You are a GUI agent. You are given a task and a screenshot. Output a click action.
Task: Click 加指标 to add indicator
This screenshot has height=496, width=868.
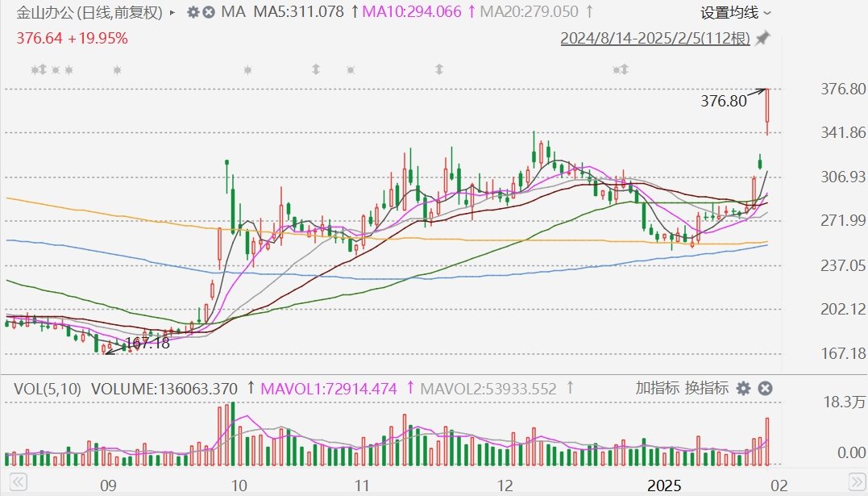pos(658,389)
